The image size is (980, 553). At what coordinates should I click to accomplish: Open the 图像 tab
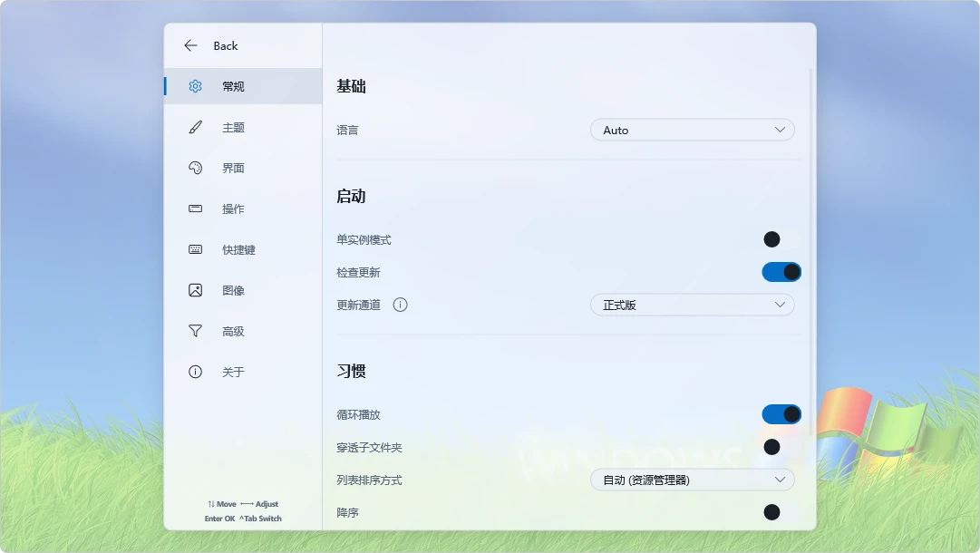click(x=243, y=290)
